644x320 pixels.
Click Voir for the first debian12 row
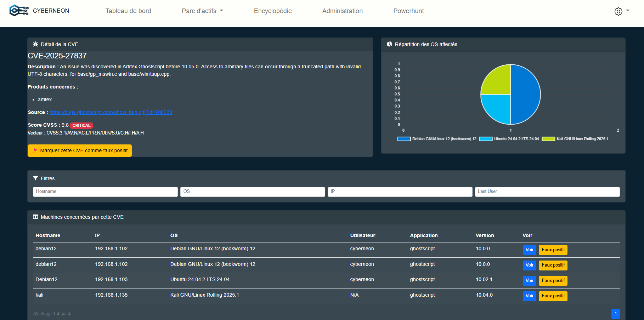click(529, 250)
